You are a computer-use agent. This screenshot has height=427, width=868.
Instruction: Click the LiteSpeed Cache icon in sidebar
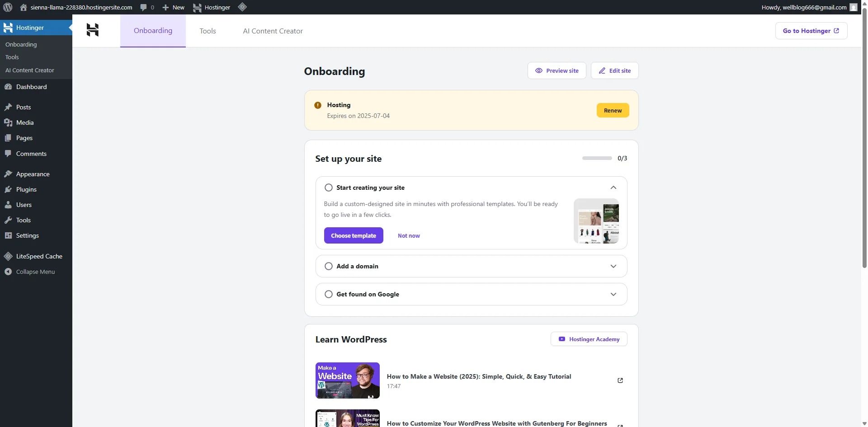tap(8, 256)
